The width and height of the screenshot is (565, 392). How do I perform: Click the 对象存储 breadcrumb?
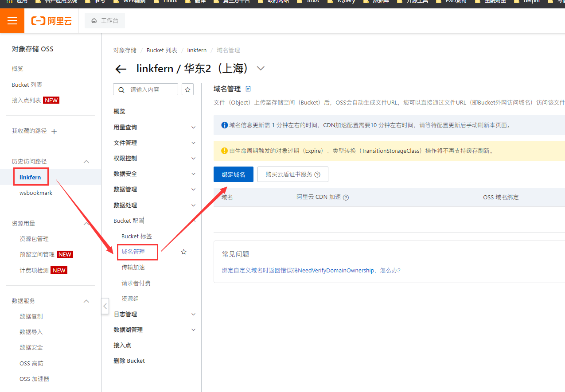(125, 50)
